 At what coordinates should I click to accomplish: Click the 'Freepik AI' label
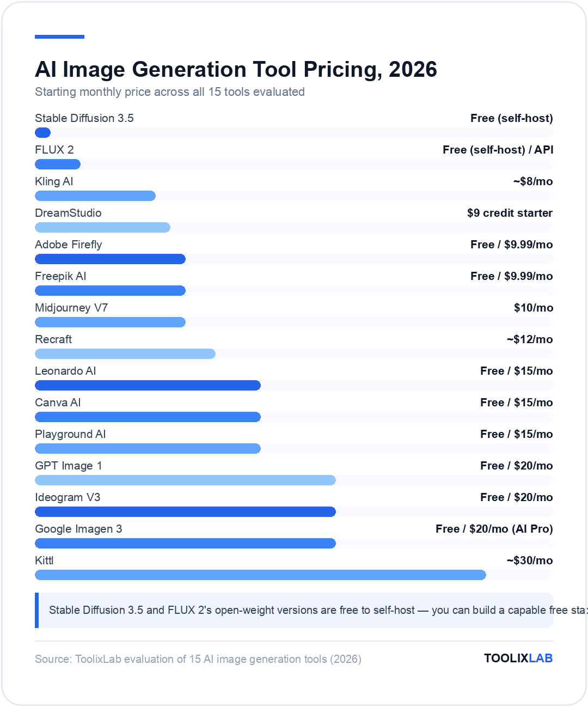pos(60,276)
